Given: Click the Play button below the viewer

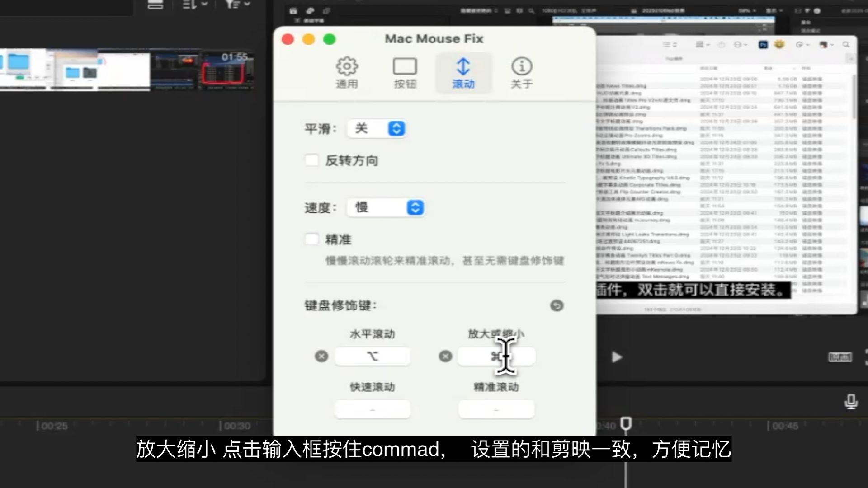Looking at the screenshot, I should [617, 357].
